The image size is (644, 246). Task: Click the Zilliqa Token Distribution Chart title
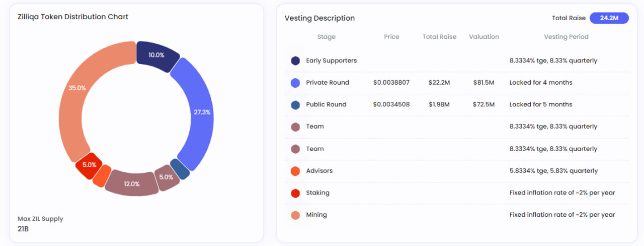pos(73,17)
